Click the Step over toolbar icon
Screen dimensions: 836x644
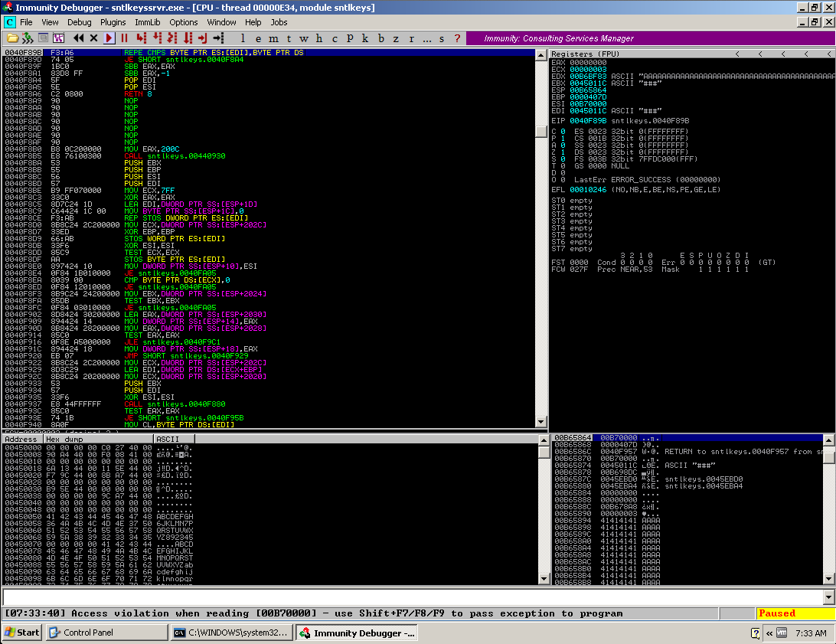157,38
